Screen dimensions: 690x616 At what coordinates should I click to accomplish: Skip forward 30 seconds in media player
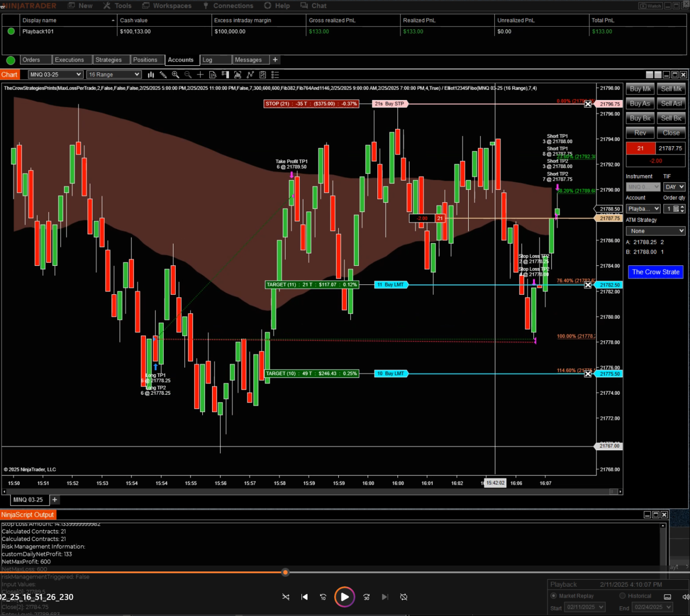coord(367,597)
